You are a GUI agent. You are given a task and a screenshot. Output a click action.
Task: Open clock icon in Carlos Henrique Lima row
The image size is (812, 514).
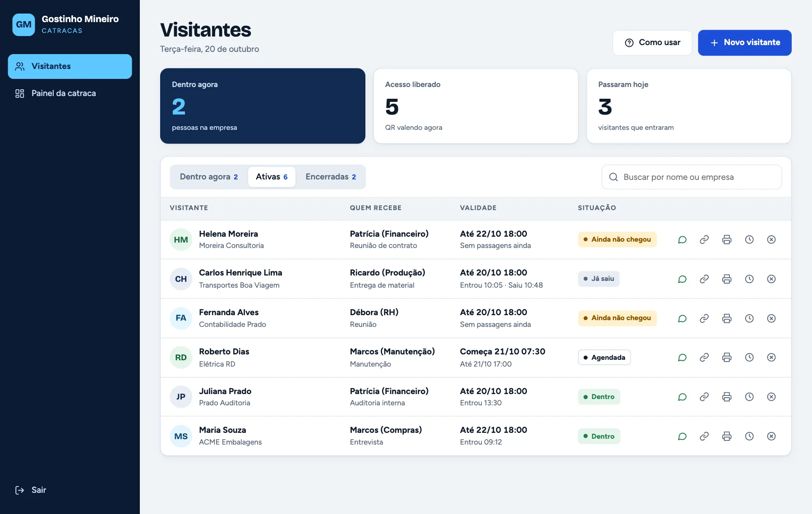click(749, 279)
